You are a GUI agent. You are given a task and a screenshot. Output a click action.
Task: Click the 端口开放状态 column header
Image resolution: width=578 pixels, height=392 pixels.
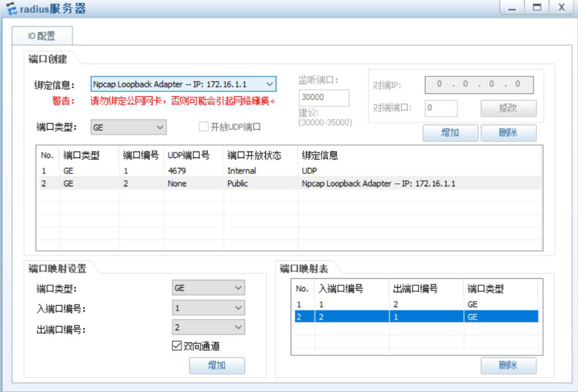point(261,155)
